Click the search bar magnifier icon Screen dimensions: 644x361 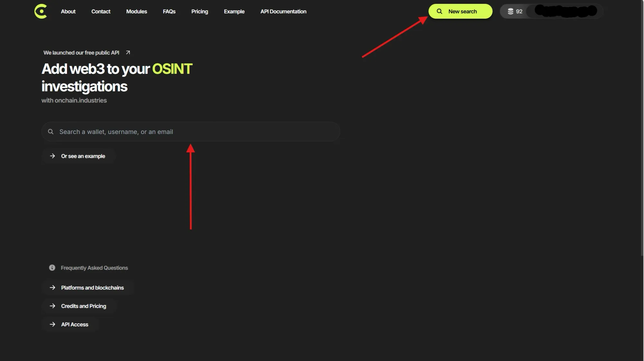pyautogui.click(x=51, y=131)
